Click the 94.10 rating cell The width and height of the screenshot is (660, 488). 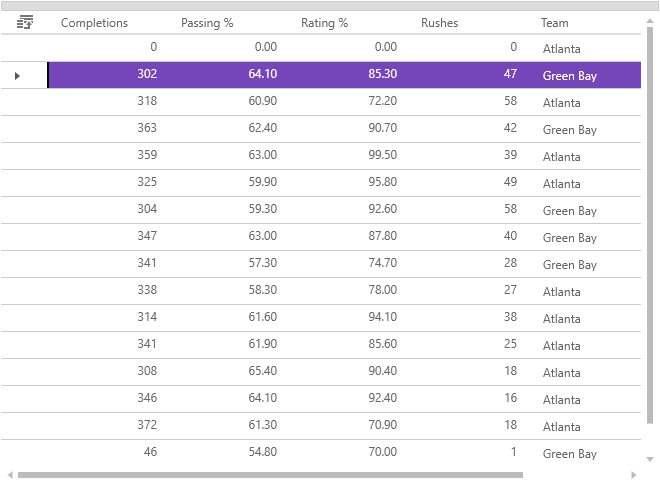(x=347, y=318)
